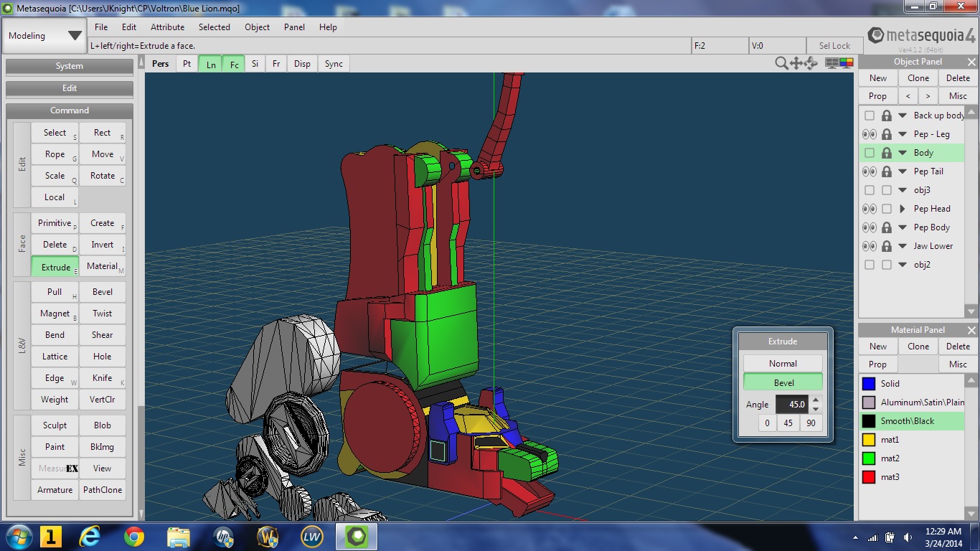The image size is (980, 551).
Task: Click the extrude Angle value field
Action: [792, 404]
